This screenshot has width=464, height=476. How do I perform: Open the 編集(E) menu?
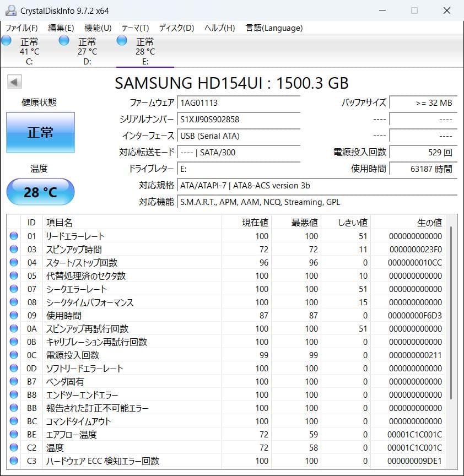click(61, 28)
